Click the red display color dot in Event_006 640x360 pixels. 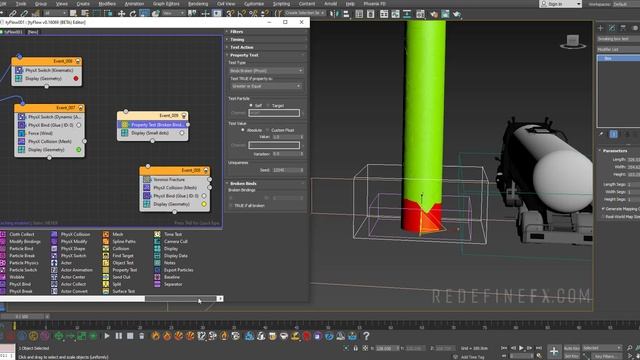pyautogui.click(x=76, y=78)
